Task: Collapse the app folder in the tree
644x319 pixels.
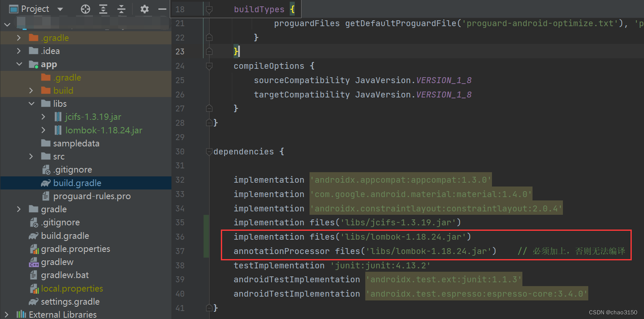Action: [x=19, y=64]
